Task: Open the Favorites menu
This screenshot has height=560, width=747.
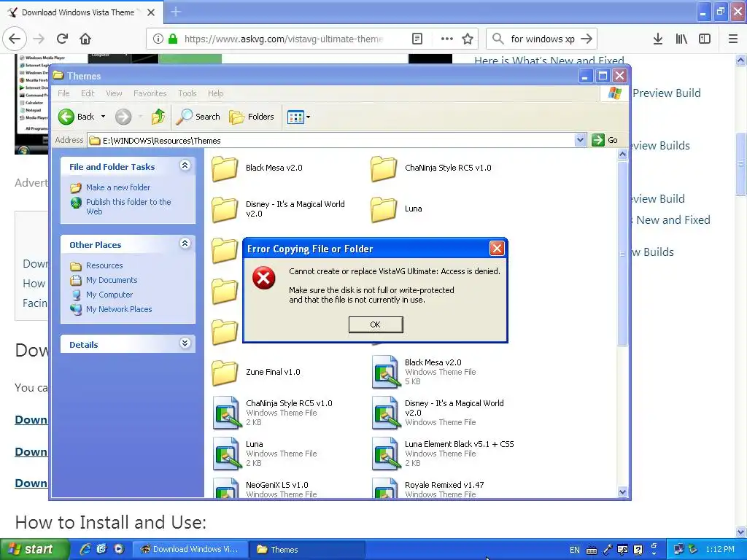Action: 150,93
